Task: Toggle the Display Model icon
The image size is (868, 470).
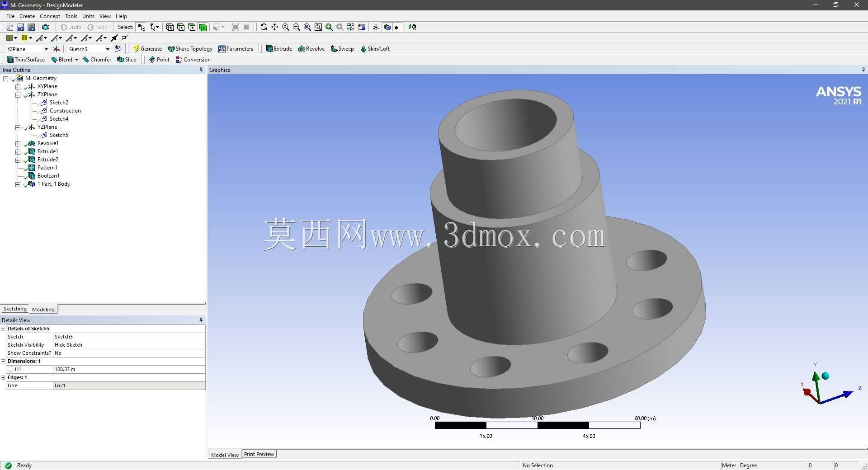Action: pos(387,27)
